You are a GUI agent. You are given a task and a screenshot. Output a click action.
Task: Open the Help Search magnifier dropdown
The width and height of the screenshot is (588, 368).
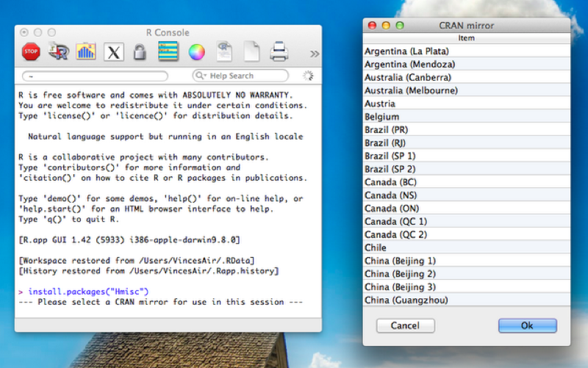coord(201,76)
